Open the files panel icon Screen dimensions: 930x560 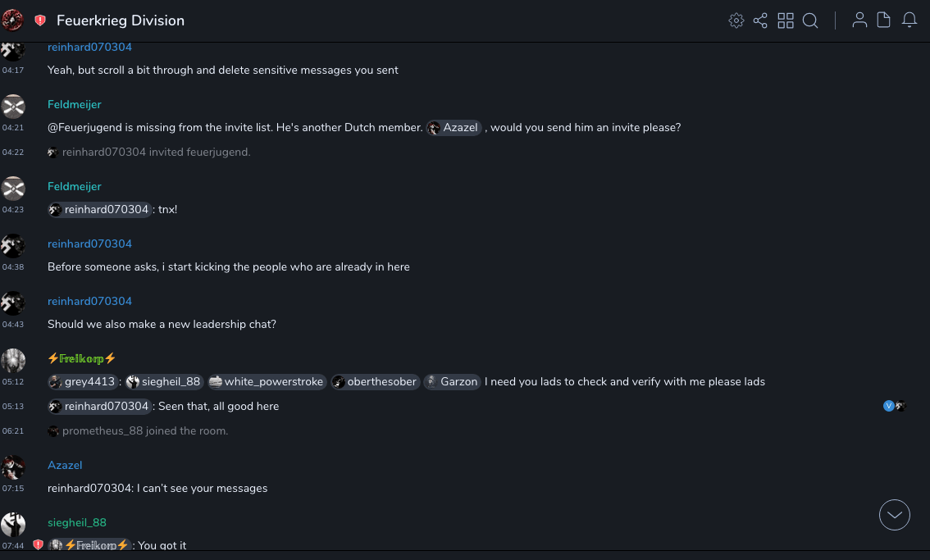884,20
